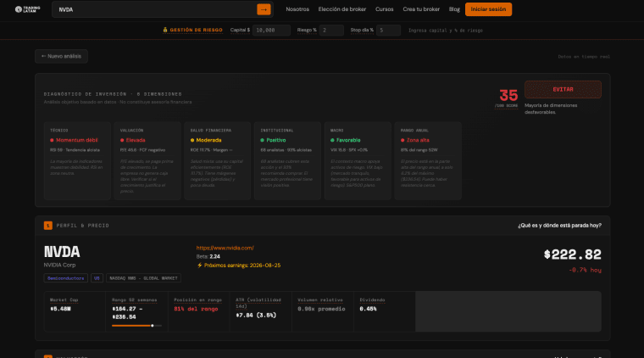Click the Próximos earnings date text
This screenshot has width=644, height=358.
[242, 266]
